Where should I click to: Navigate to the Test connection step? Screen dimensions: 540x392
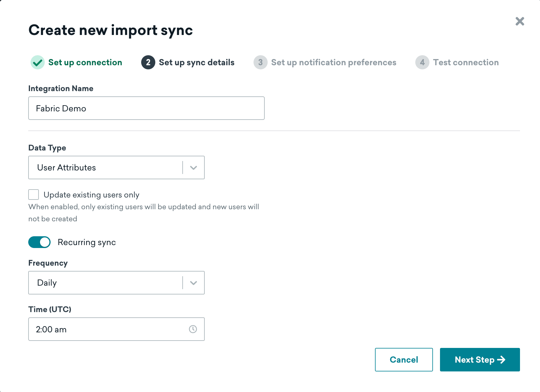[x=466, y=62]
